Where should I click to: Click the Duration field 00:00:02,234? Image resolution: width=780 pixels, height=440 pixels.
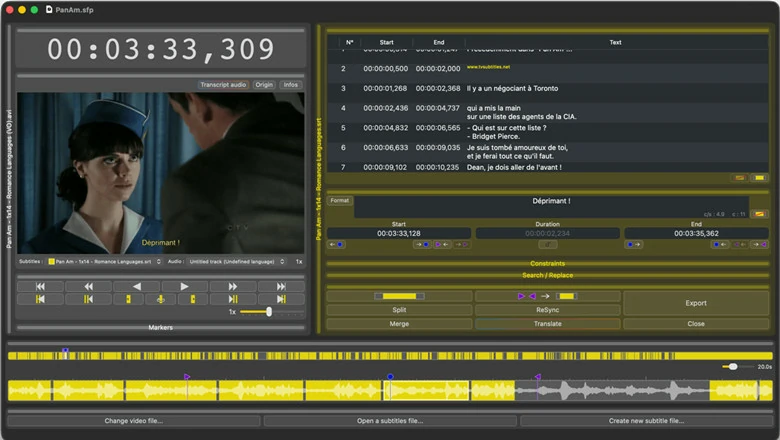click(547, 233)
